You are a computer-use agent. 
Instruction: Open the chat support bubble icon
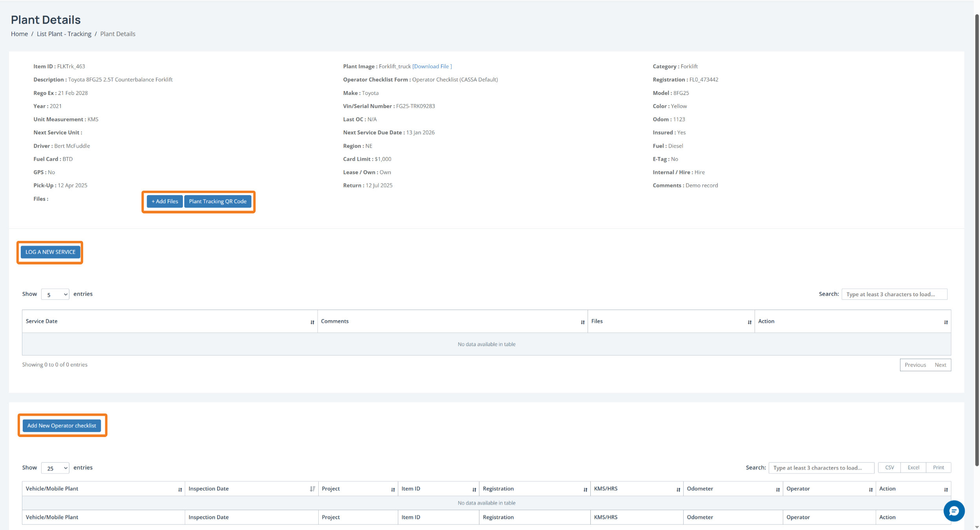(x=953, y=511)
